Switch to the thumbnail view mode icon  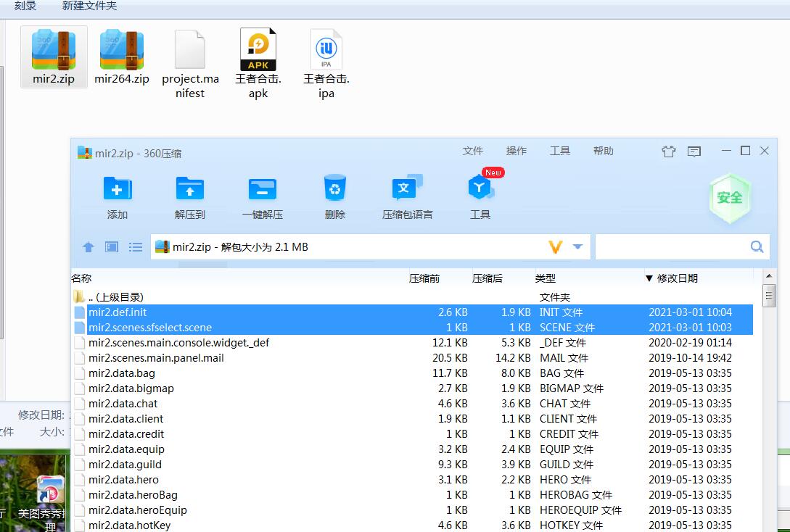[112, 247]
